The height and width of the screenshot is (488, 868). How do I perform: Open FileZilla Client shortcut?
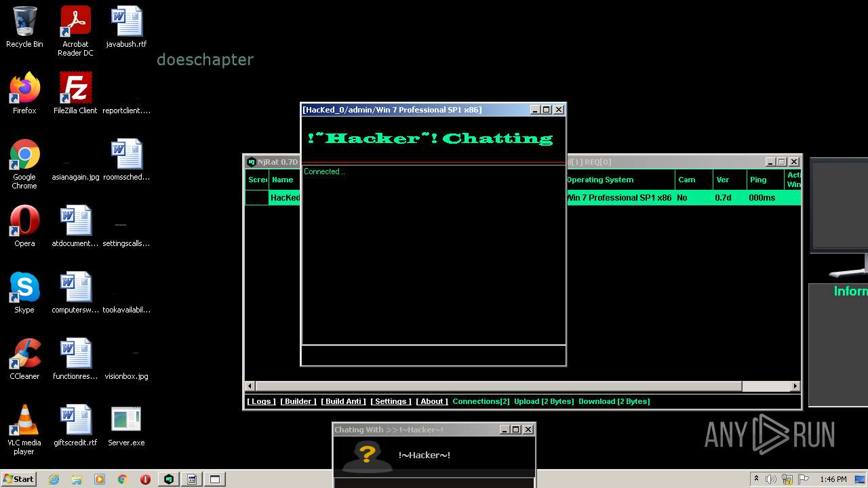[x=75, y=94]
